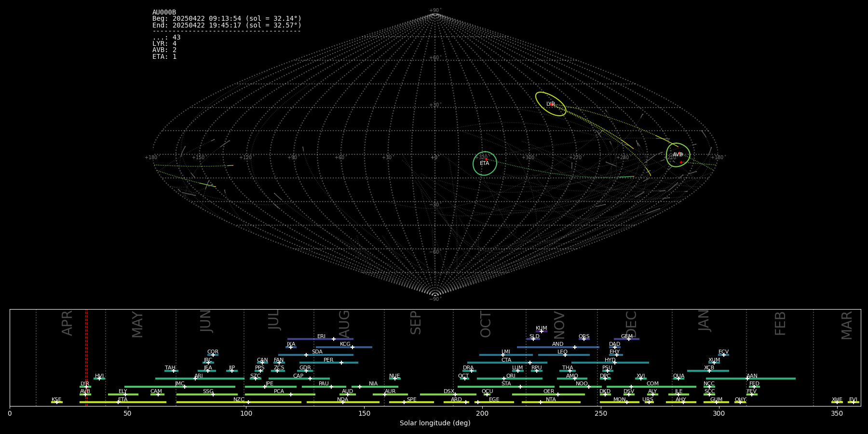
Task: Select the AAN shower bar in the timeline
Action: [751, 379]
